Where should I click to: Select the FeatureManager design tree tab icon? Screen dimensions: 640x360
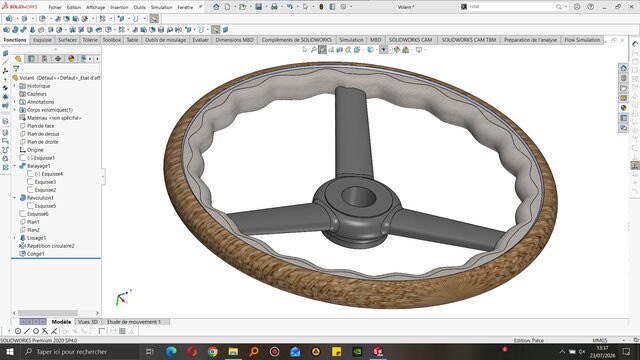pyautogui.click(x=18, y=59)
